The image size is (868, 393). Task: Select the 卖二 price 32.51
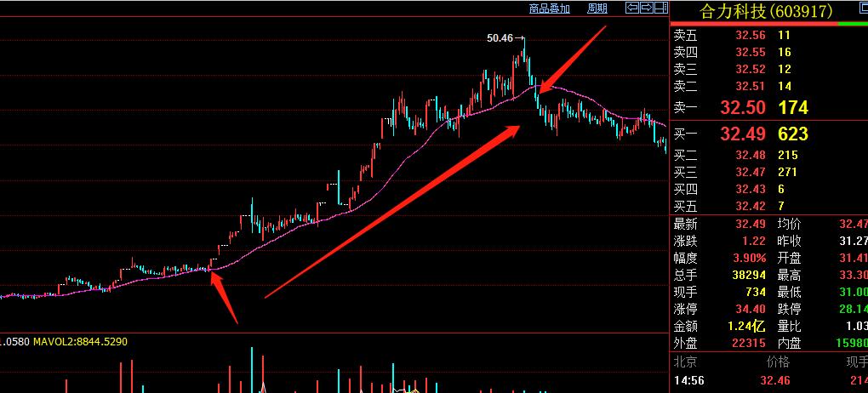[750, 87]
